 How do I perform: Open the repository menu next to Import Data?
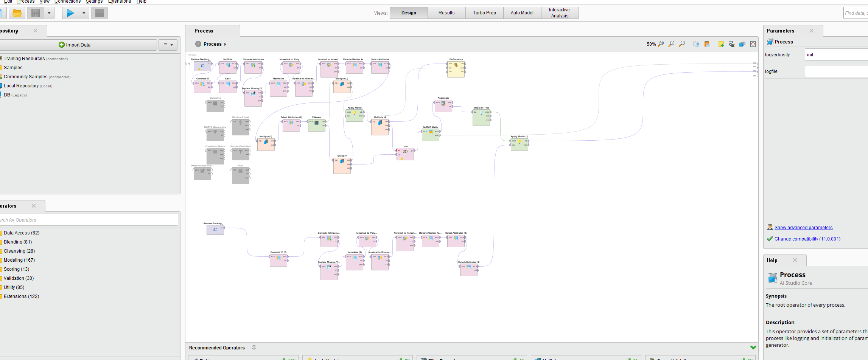point(168,45)
